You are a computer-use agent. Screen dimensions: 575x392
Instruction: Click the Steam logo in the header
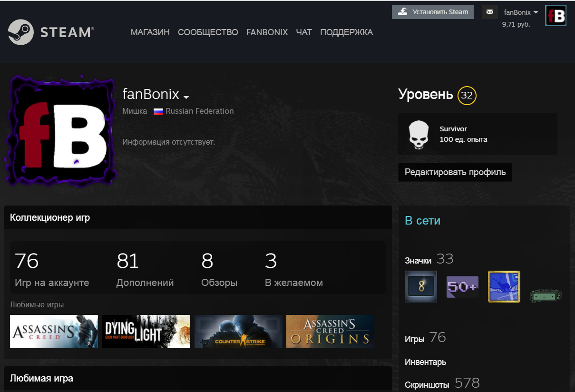(50, 32)
